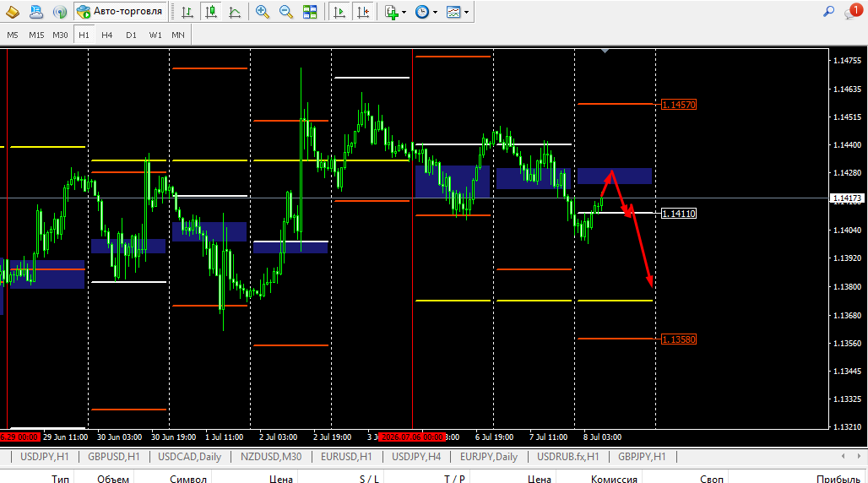The width and height of the screenshot is (868, 483).
Task: Zoom in on the chart
Action: [263, 12]
